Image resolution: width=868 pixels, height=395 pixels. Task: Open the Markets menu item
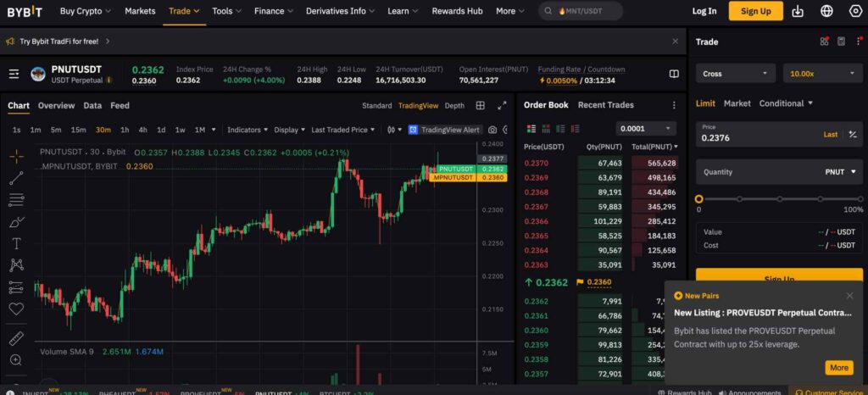pyautogui.click(x=140, y=11)
